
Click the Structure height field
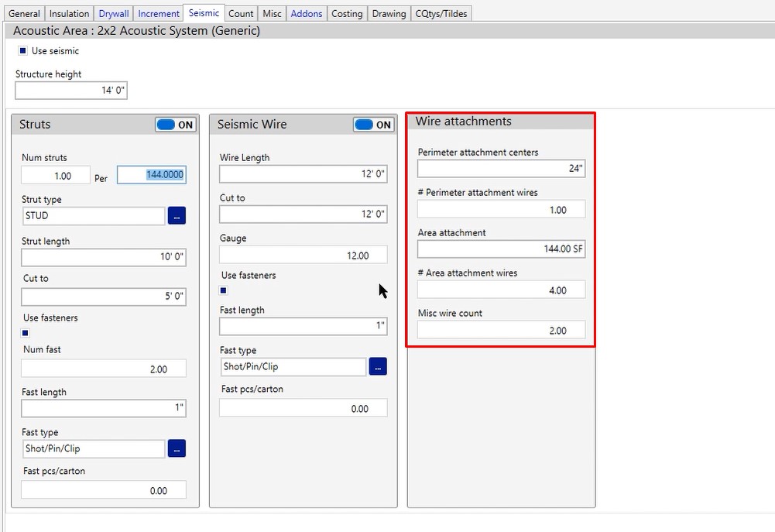tap(71, 91)
